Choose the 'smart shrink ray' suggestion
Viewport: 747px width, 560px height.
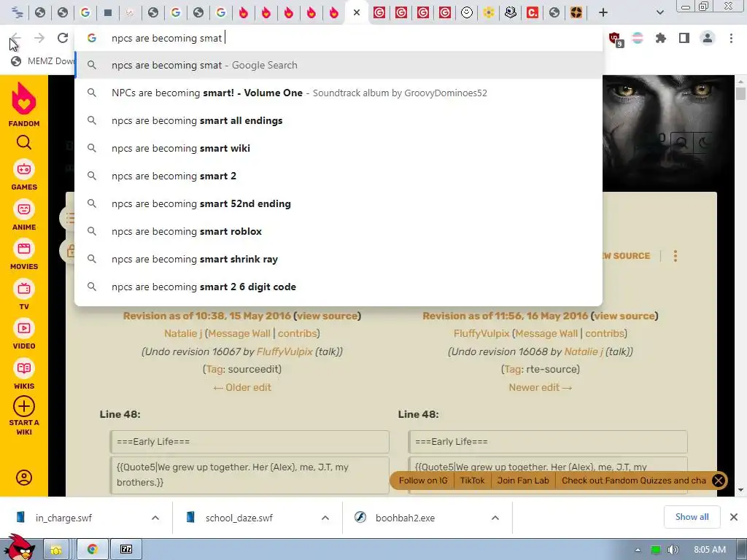click(x=338, y=259)
